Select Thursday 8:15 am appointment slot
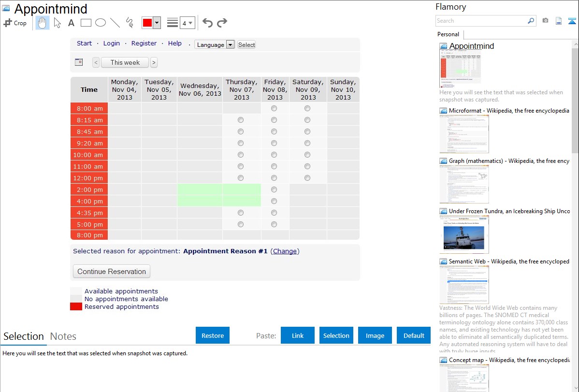This screenshot has height=392, width=579. tap(241, 120)
